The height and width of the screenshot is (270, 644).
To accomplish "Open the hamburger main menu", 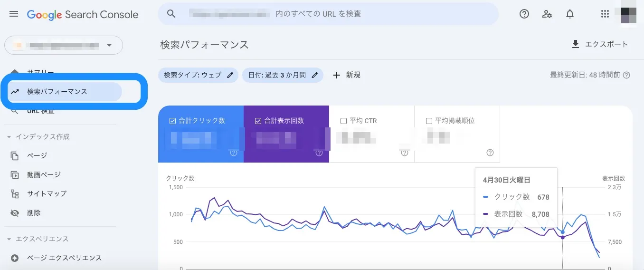I will (x=14, y=14).
